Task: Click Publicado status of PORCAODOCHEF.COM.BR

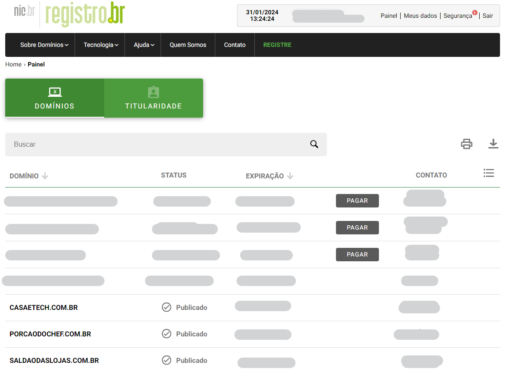Action: (x=191, y=334)
